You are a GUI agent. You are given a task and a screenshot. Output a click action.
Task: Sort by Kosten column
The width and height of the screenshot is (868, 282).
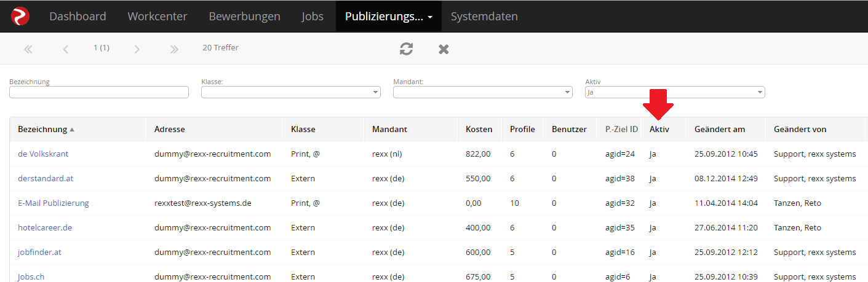coord(479,129)
